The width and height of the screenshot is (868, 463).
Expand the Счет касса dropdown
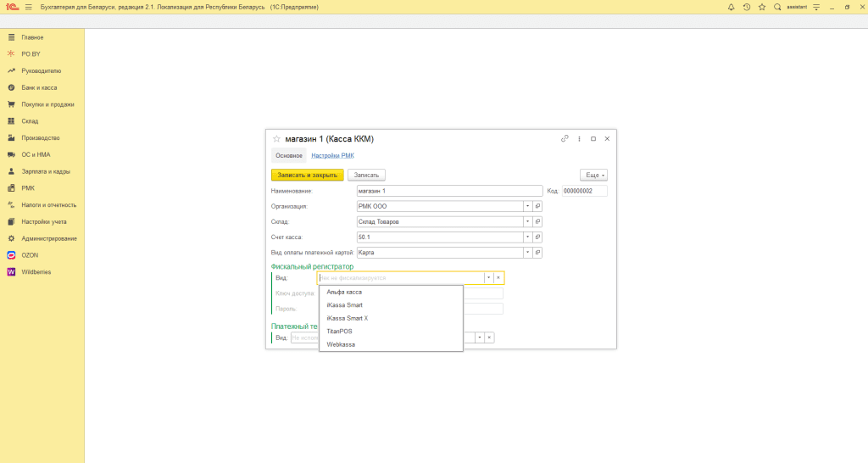[x=527, y=237]
